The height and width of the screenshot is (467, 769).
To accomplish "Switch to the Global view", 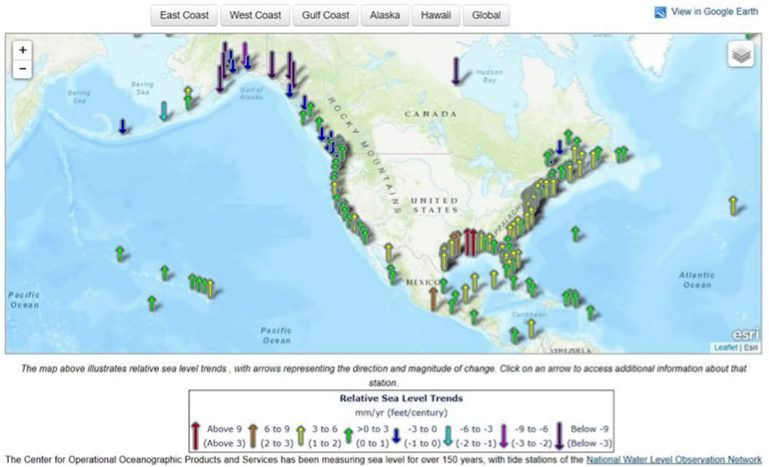I will (487, 16).
